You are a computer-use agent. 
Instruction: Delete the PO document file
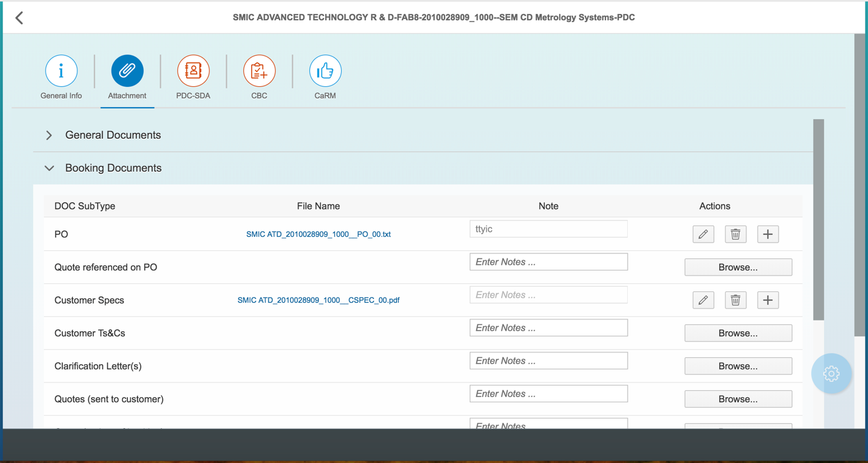(735, 234)
